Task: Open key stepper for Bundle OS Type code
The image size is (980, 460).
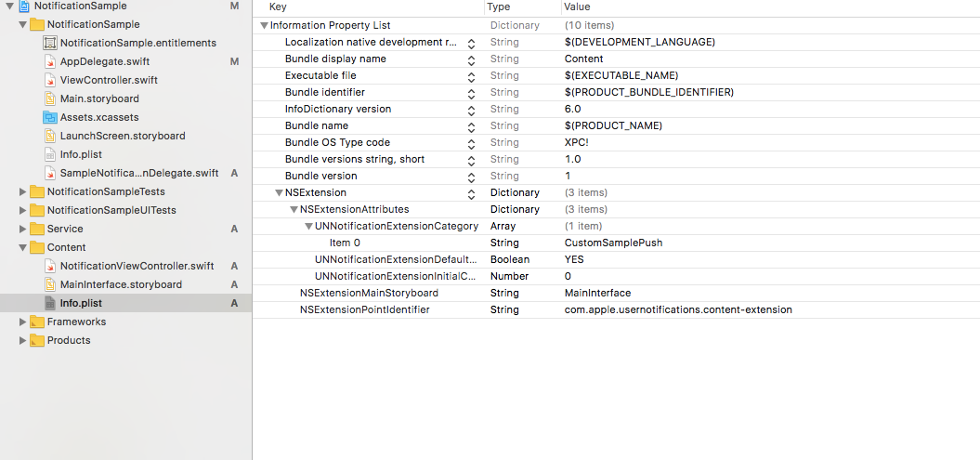Action: pos(471,143)
